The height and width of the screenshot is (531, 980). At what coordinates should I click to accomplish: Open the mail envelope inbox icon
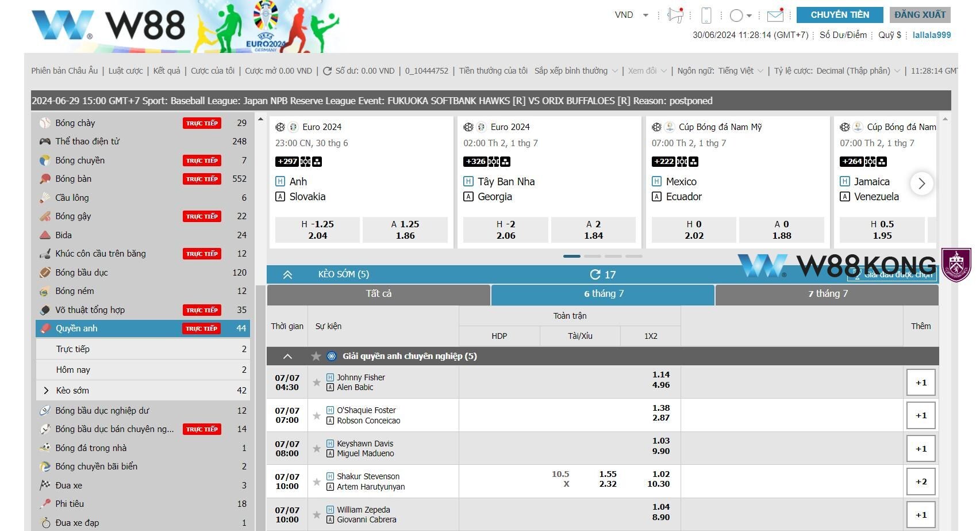(x=775, y=16)
